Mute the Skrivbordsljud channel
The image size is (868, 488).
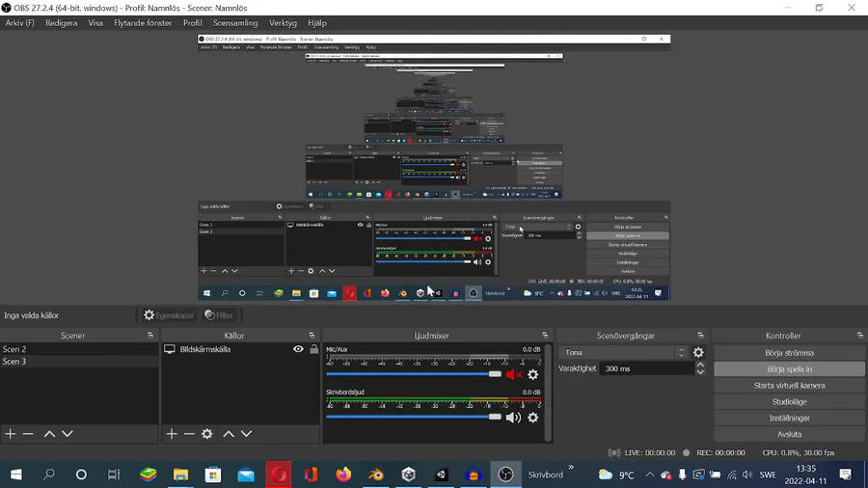[513, 418]
